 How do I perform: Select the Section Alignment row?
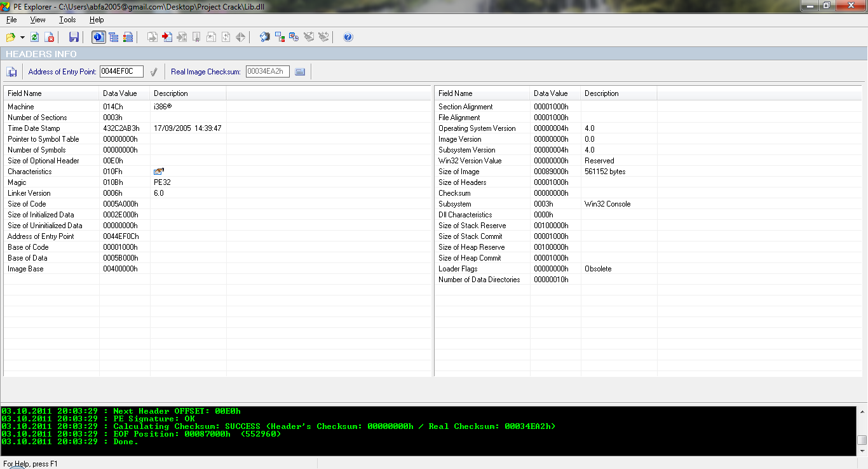coord(648,107)
